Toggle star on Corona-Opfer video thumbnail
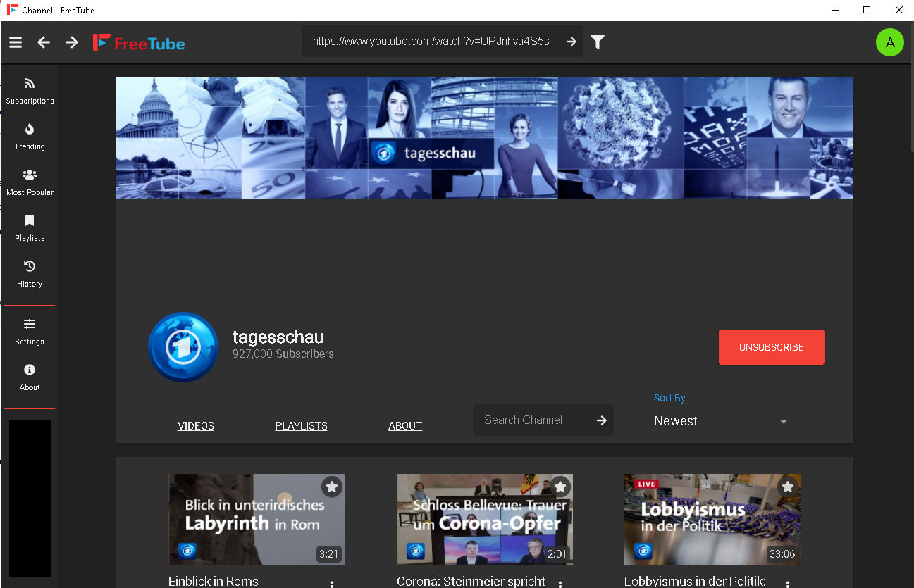The image size is (914, 588). tap(560, 487)
